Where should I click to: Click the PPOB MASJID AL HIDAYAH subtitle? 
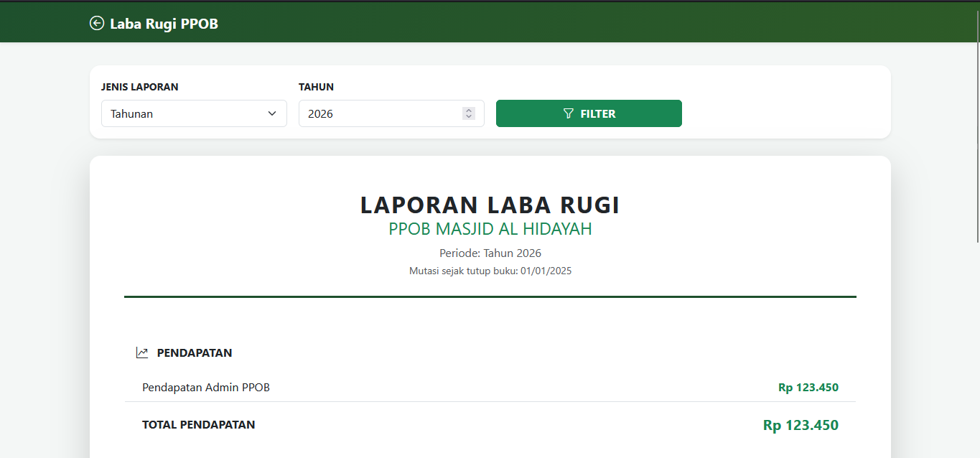(490, 229)
